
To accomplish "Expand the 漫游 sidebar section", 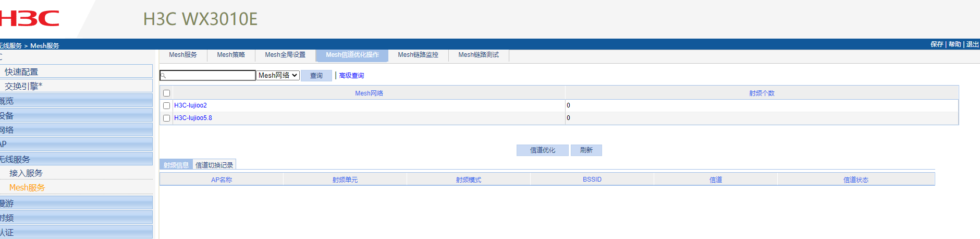I will click(76, 203).
